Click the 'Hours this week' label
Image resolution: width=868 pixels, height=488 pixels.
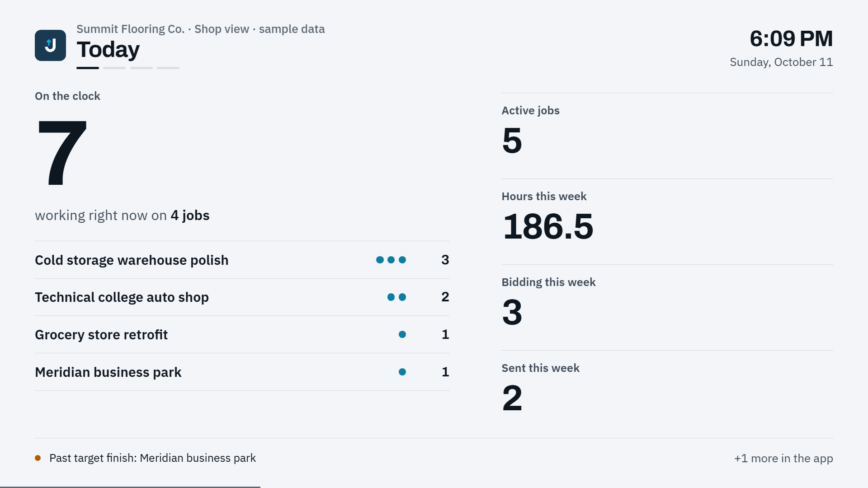(x=544, y=197)
